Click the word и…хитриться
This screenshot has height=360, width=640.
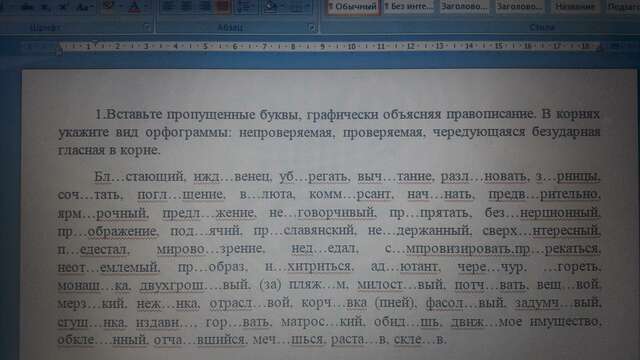pyautogui.click(x=309, y=267)
